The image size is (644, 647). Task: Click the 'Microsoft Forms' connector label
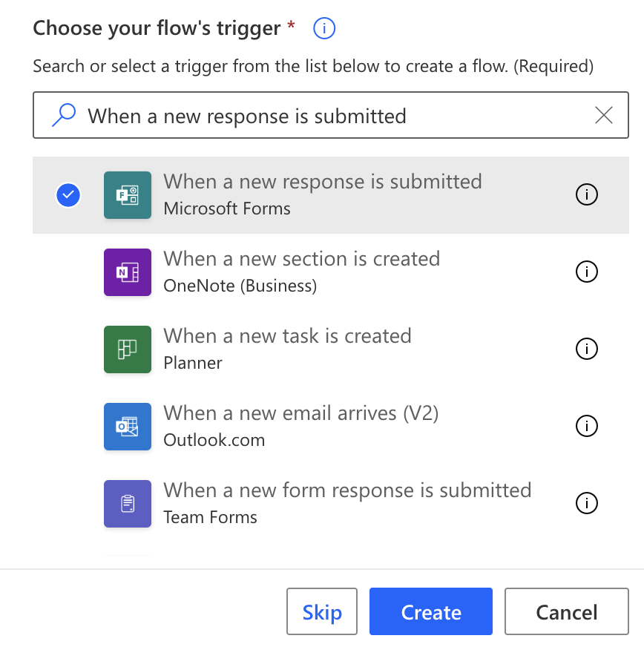coord(227,208)
